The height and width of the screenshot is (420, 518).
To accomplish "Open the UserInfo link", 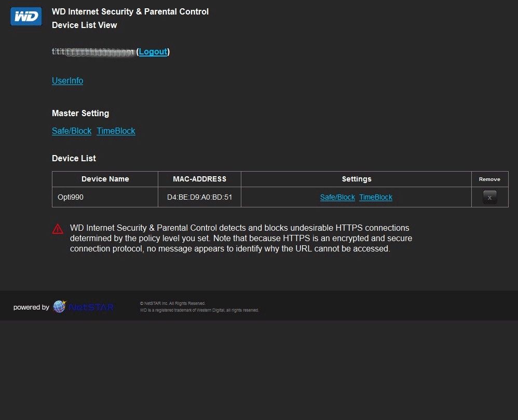I will (67, 80).
